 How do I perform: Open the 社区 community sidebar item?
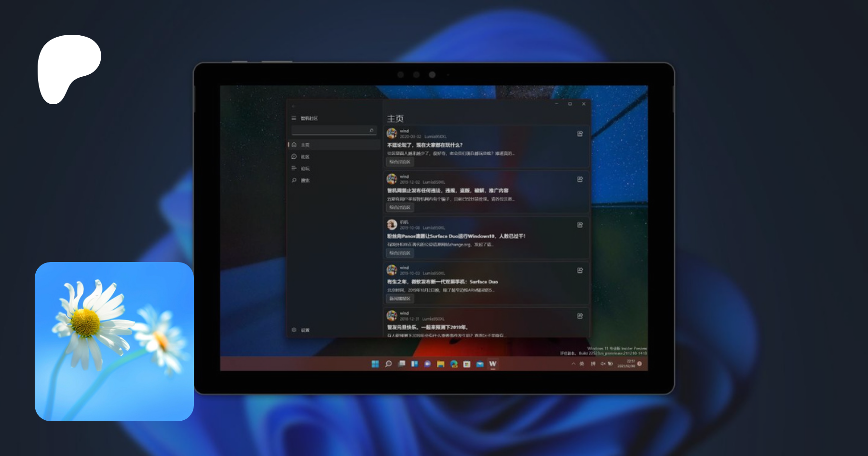coord(305,157)
